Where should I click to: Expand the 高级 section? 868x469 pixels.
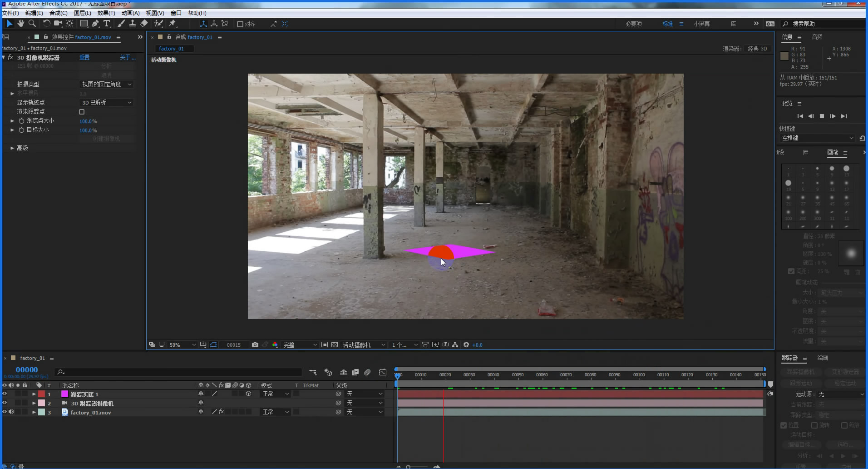click(12, 148)
